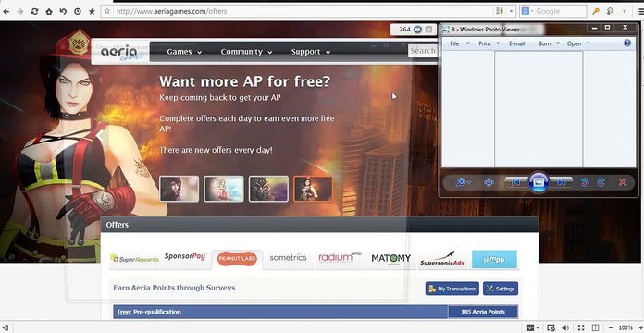Select the fourth highlighted banner thumbnail
644x333 pixels.
click(313, 189)
